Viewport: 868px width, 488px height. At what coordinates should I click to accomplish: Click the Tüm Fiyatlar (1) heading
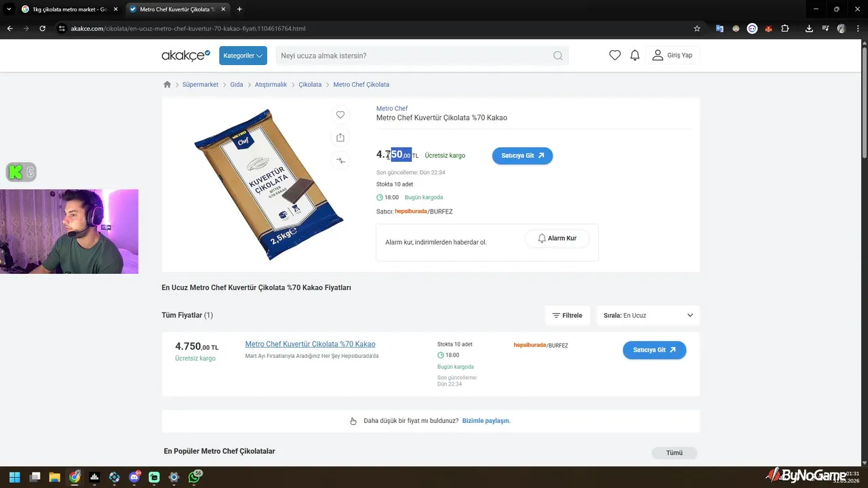click(x=187, y=315)
